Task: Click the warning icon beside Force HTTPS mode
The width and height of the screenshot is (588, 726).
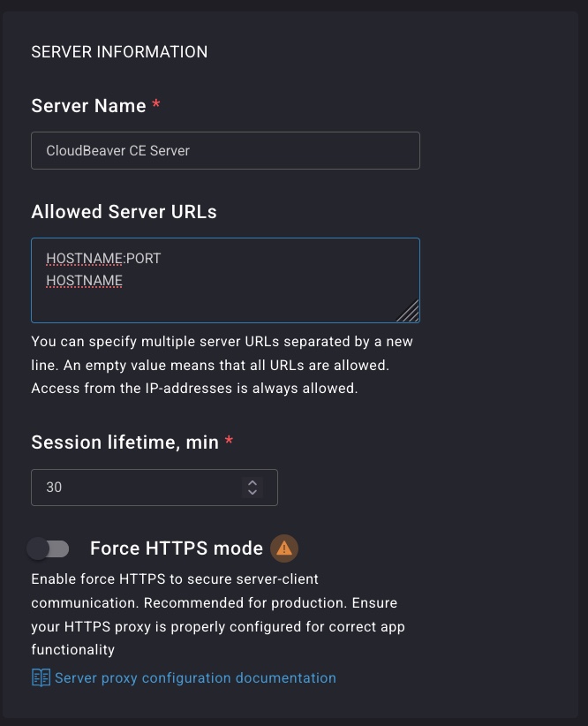Action: pyautogui.click(x=283, y=548)
